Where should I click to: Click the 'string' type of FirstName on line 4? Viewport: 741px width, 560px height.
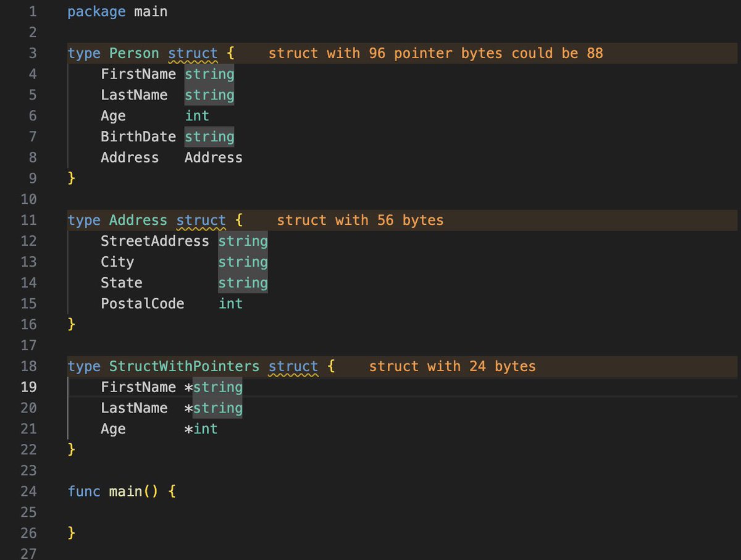(x=209, y=75)
